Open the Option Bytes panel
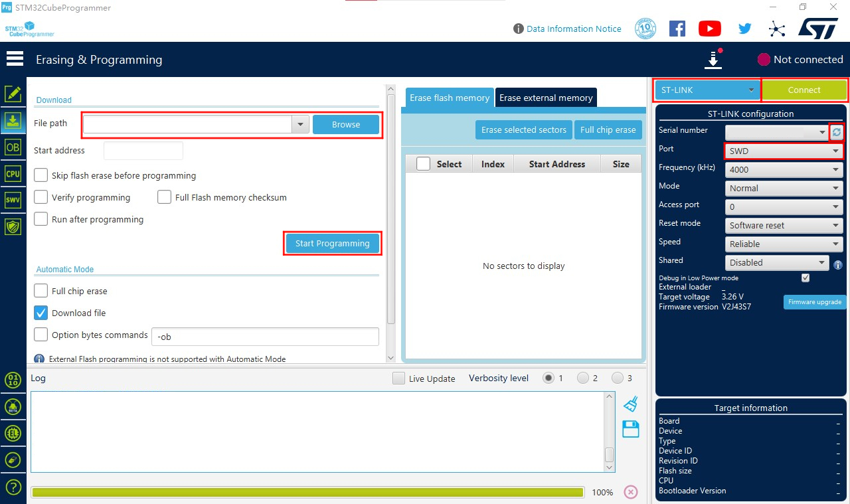 13,147
